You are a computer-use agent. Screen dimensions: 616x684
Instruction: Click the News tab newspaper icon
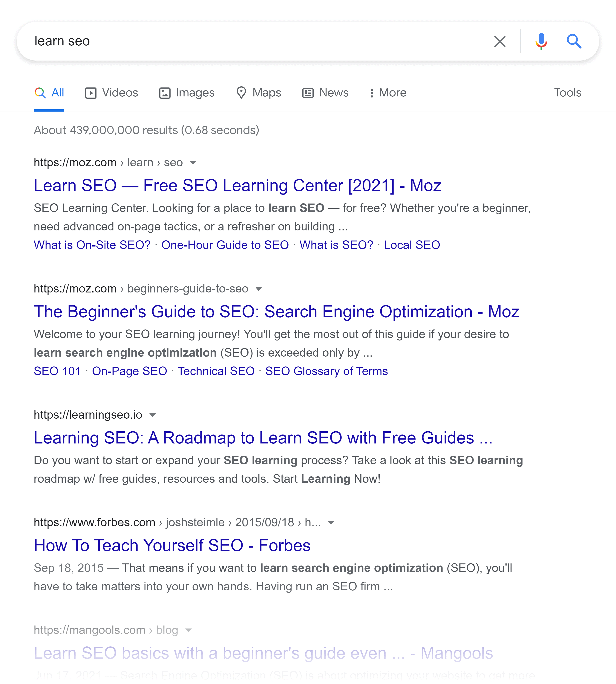(308, 93)
